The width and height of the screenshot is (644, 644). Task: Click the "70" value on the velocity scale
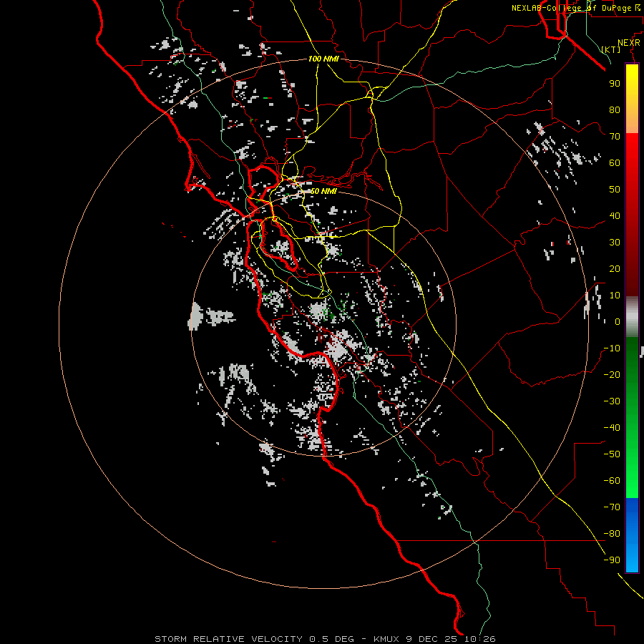click(x=615, y=137)
